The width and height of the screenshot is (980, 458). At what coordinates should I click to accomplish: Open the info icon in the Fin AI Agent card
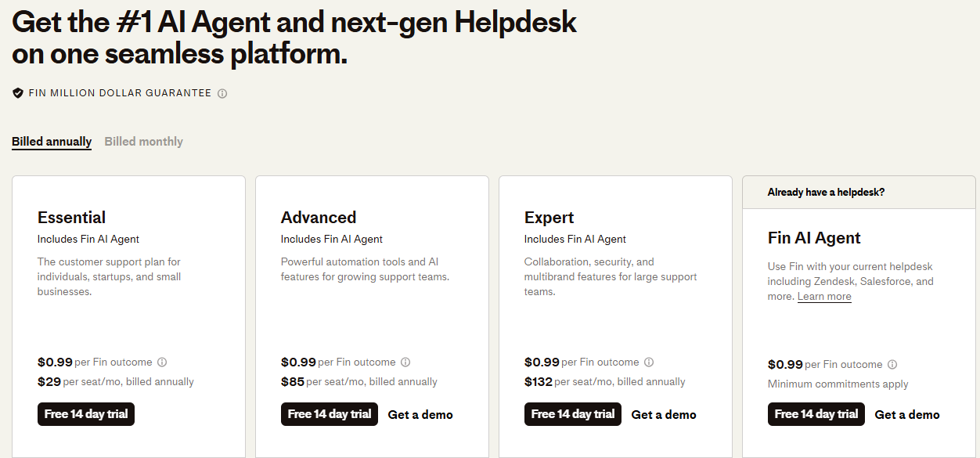[x=892, y=364]
